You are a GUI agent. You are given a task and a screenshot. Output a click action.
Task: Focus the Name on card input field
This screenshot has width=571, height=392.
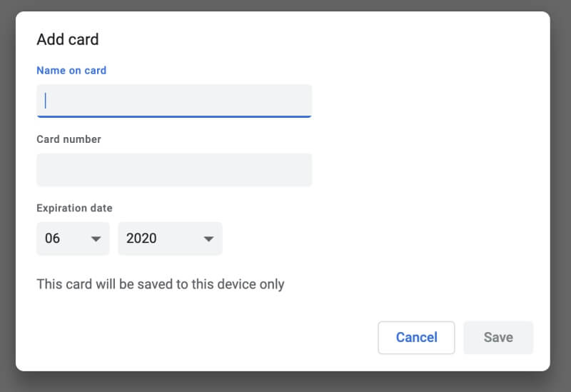tap(174, 101)
